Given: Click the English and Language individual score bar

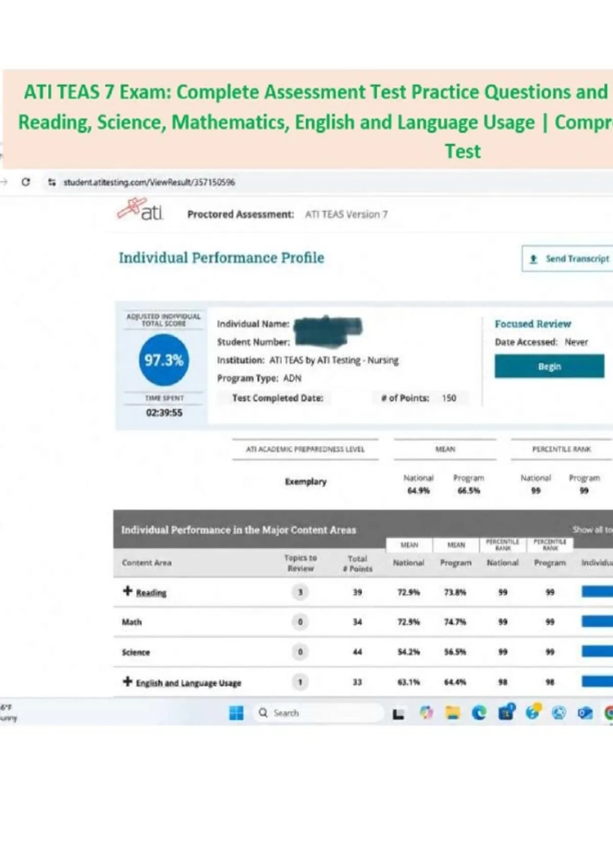Looking at the screenshot, I should point(597,682).
